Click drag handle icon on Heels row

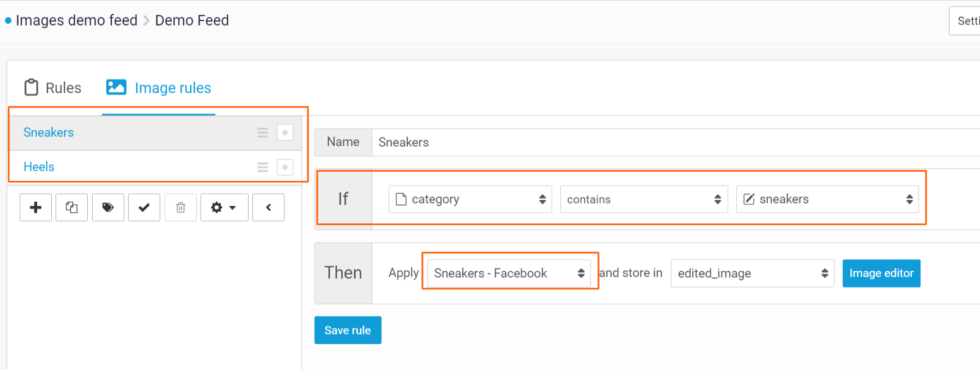coord(263,167)
